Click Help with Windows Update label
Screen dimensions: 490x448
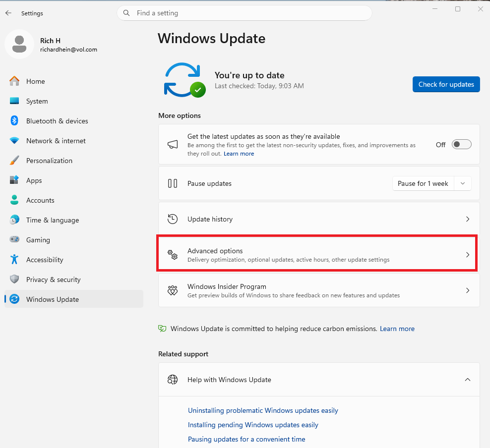229,380
